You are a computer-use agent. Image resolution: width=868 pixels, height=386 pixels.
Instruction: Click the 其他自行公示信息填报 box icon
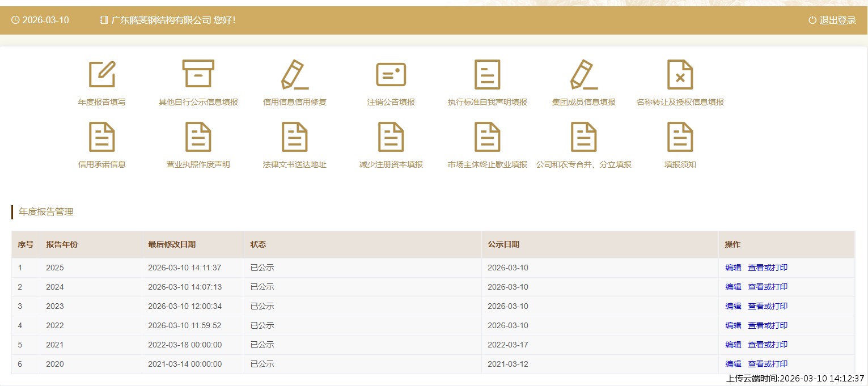pyautogui.click(x=198, y=74)
